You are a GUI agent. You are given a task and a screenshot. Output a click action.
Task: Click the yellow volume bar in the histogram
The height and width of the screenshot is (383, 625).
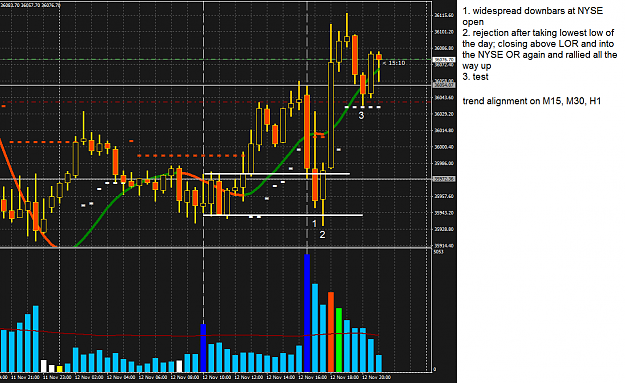coord(59,369)
